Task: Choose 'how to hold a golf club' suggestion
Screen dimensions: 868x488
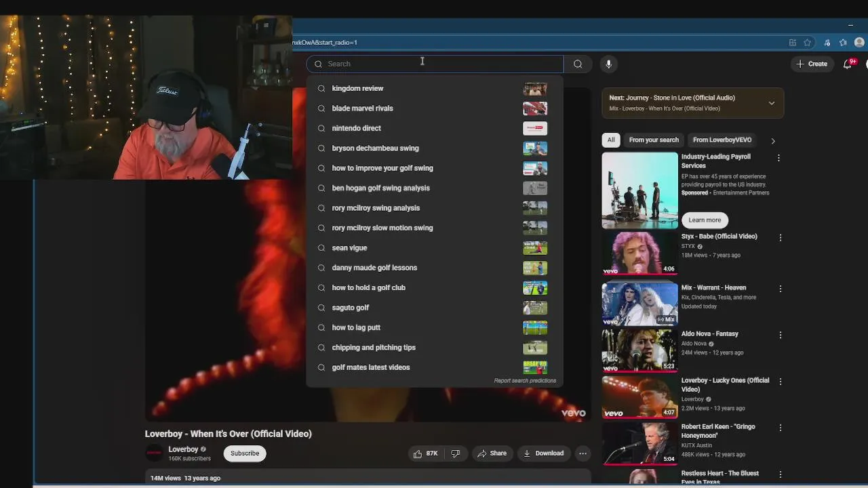Action: click(435, 287)
